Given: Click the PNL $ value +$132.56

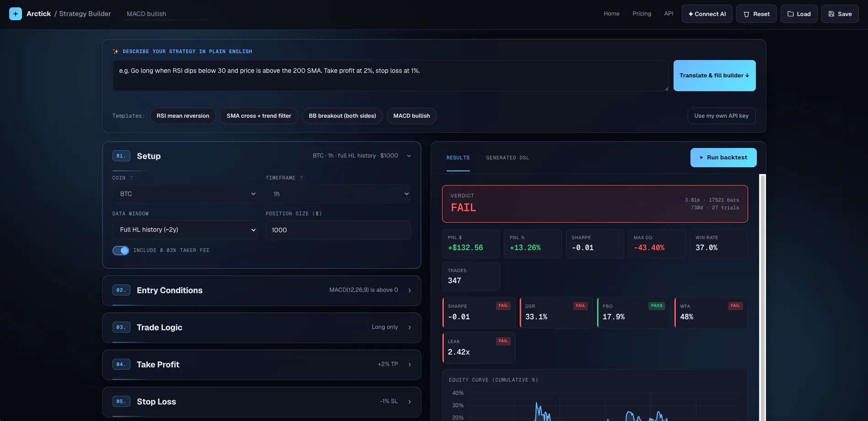Looking at the screenshot, I should 465,248.
